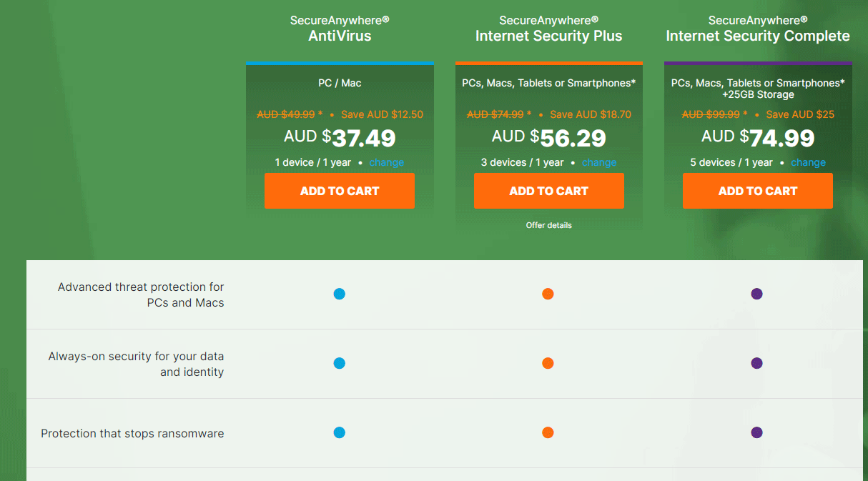Click orange dot for ransomware protection row

coord(548,432)
